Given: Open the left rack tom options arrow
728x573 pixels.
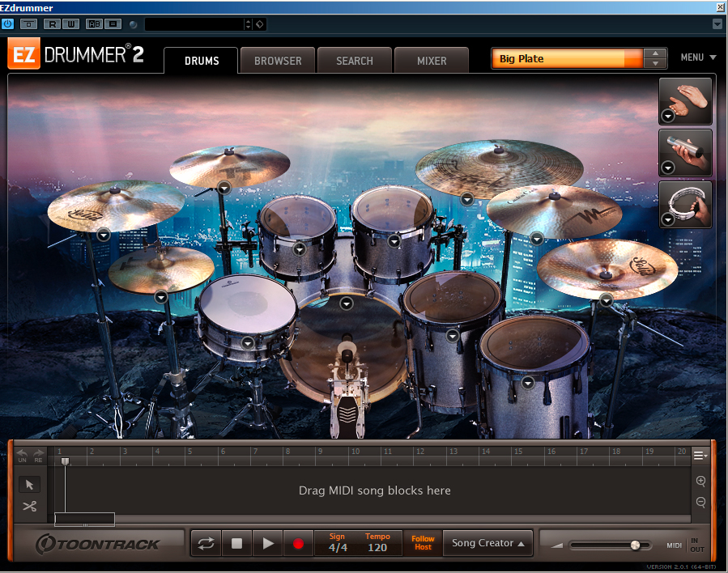Looking at the screenshot, I should [x=300, y=249].
